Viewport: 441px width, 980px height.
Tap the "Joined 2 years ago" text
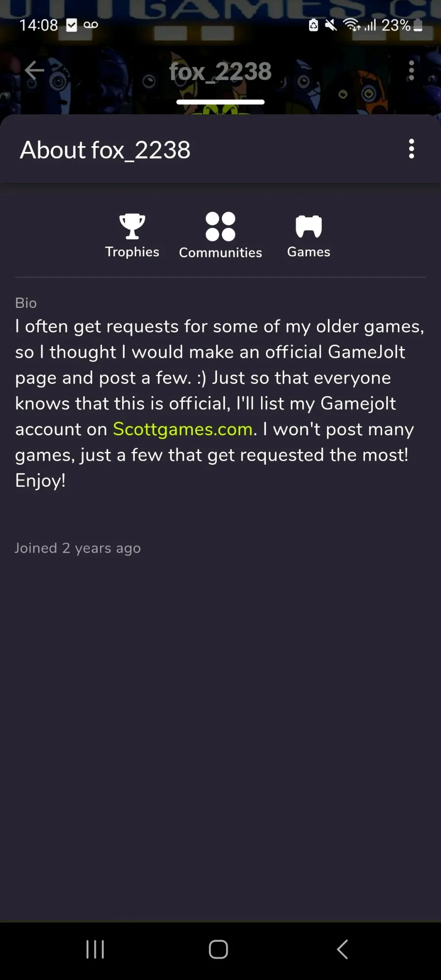pyautogui.click(x=78, y=548)
